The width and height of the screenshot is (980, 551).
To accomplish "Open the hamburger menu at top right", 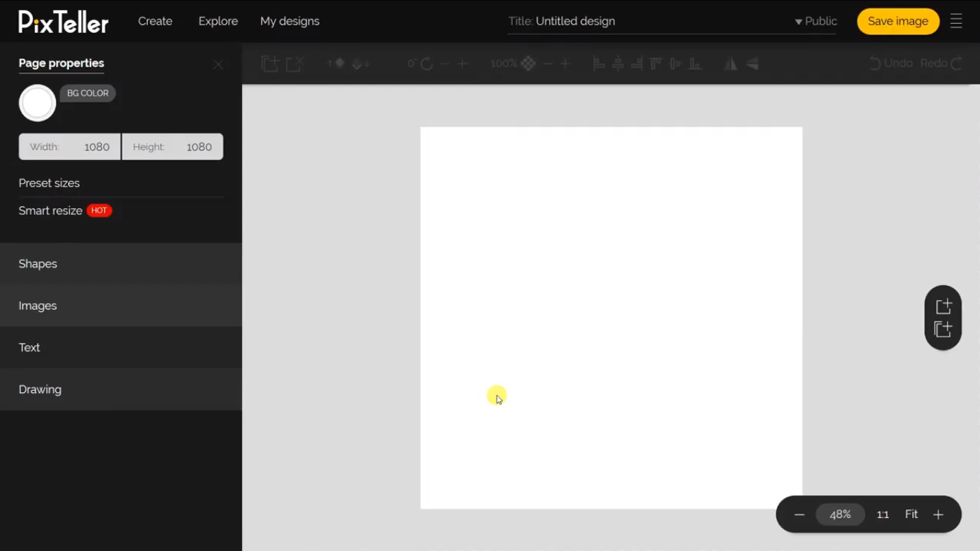I will [x=956, y=21].
